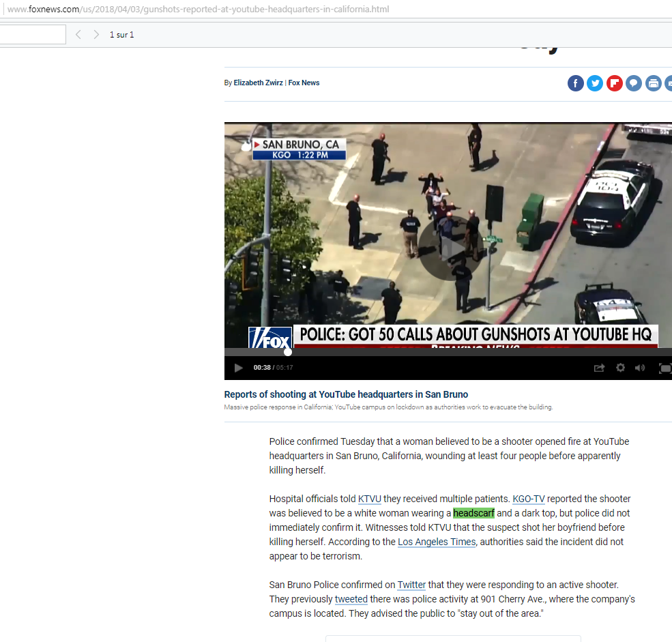The width and height of the screenshot is (672, 642).
Task: Mute the video speaker icon
Action: pyautogui.click(x=639, y=367)
